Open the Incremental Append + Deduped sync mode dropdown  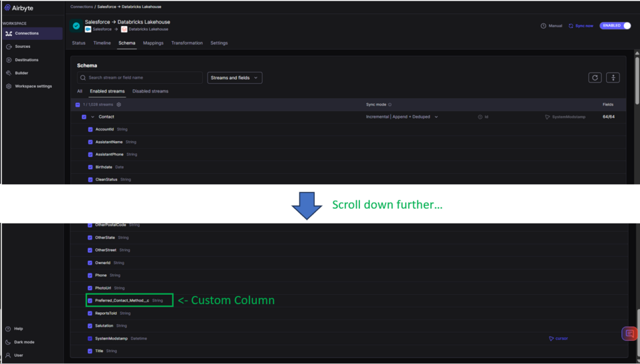pyautogui.click(x=402, y=117)
